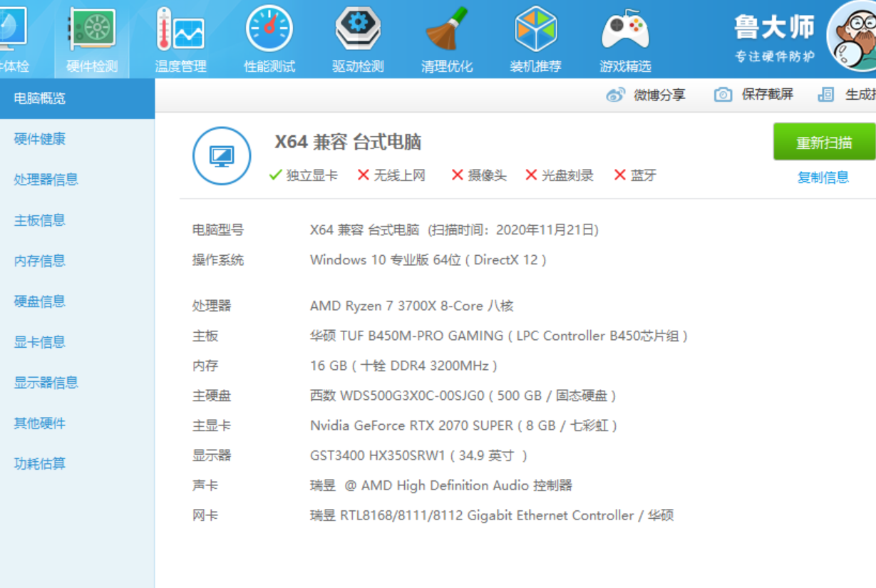Click the red X beside 光盘刻录

click(531, 175)
